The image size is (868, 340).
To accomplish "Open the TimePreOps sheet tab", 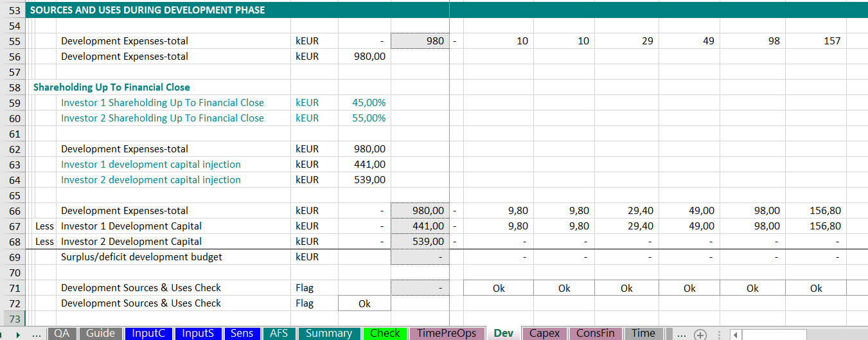I will coord(447,334).
